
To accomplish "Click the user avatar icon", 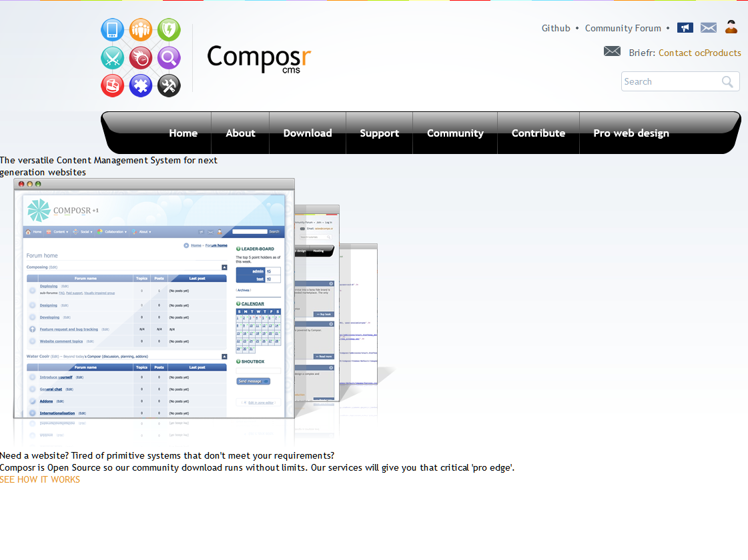I will pyautogui.click(x=731, y=27).
